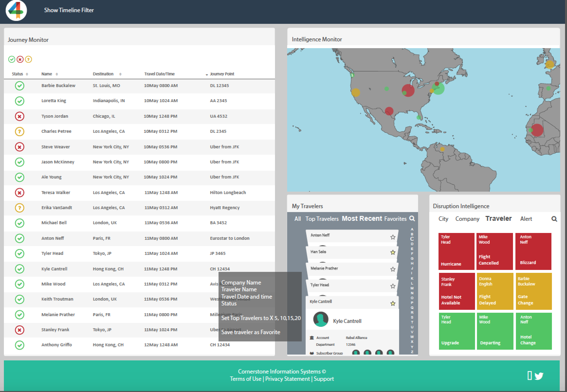The image size is (567, 392).
Task: Open the Alert disruption tab
Action: [x=526, y=219]
